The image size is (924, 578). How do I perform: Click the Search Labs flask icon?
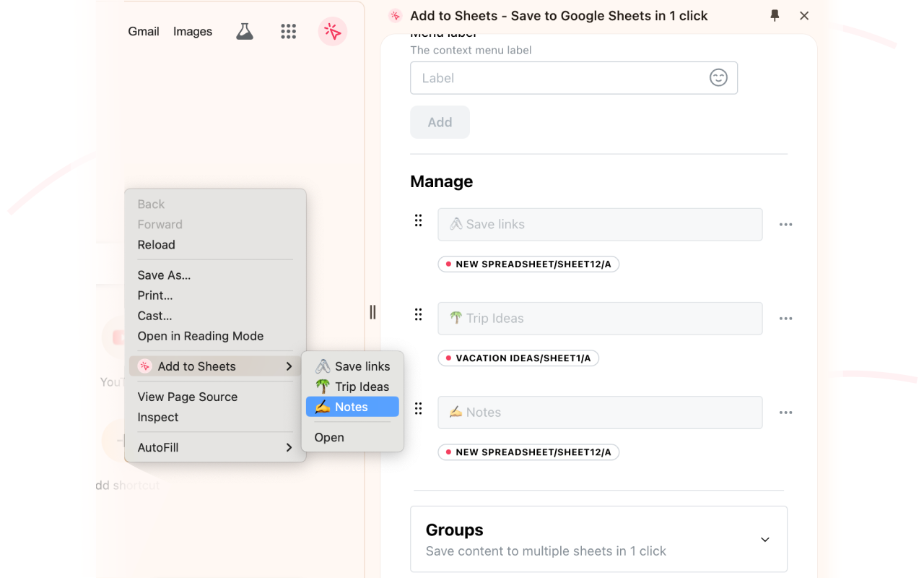(245, 31)
